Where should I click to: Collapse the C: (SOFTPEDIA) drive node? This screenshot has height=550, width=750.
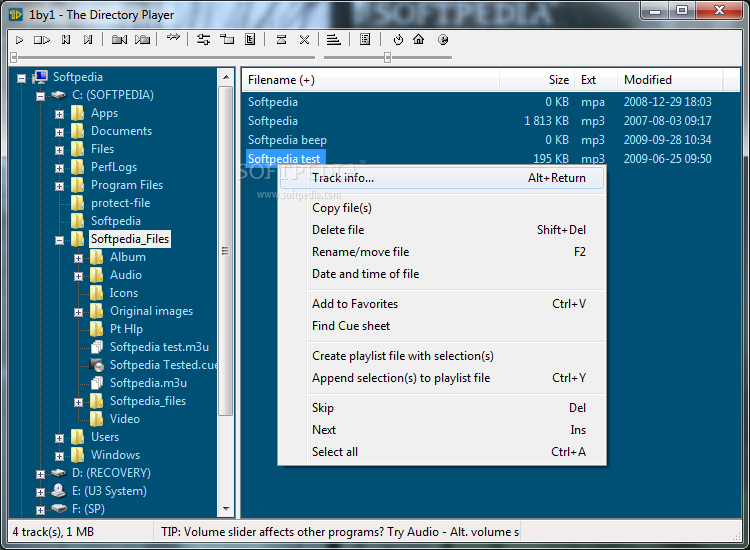coord(41,96)
